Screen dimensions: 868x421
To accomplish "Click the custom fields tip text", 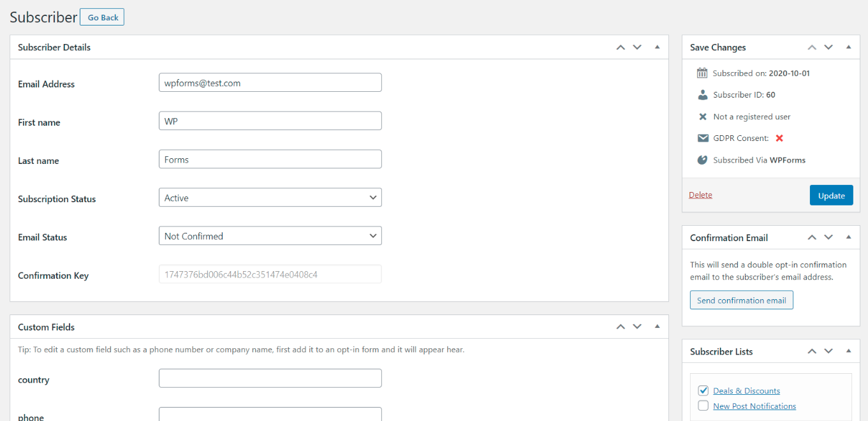I will pyautogui.click(x=241, y=350).
